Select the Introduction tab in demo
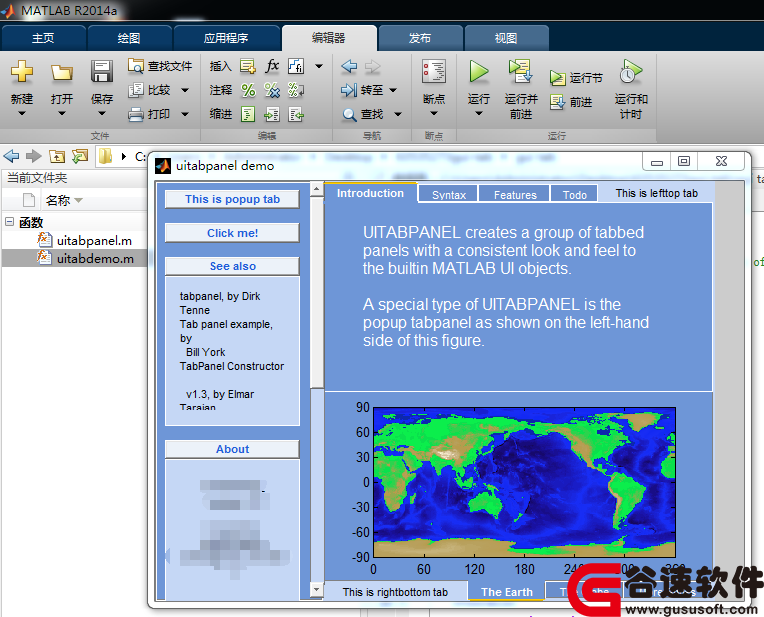764x617 pixels. (x=370, y=193)
